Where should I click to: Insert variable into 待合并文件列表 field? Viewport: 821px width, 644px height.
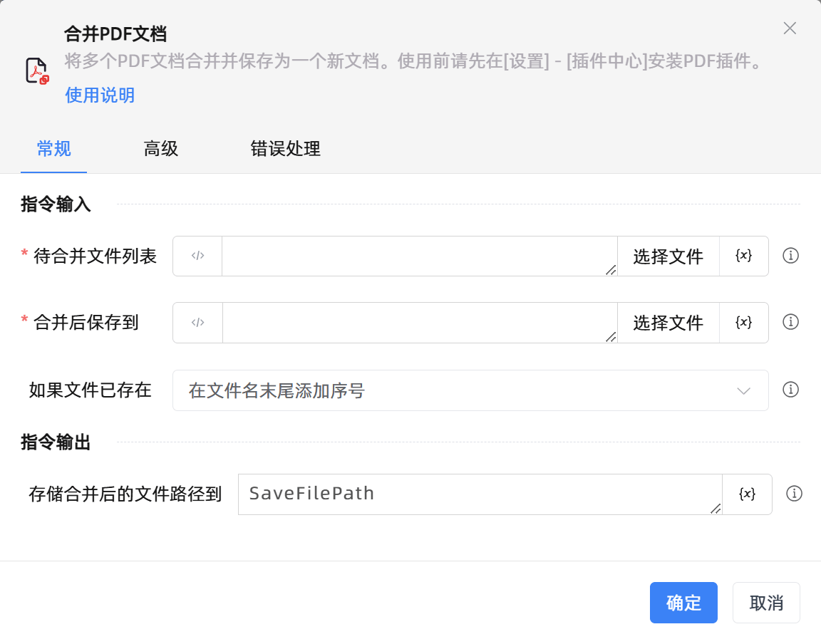(743, 256)
